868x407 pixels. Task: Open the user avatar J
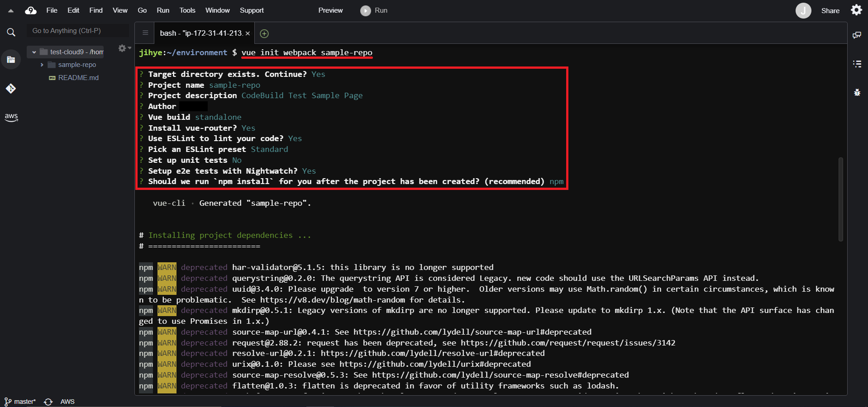click(803, 10)
